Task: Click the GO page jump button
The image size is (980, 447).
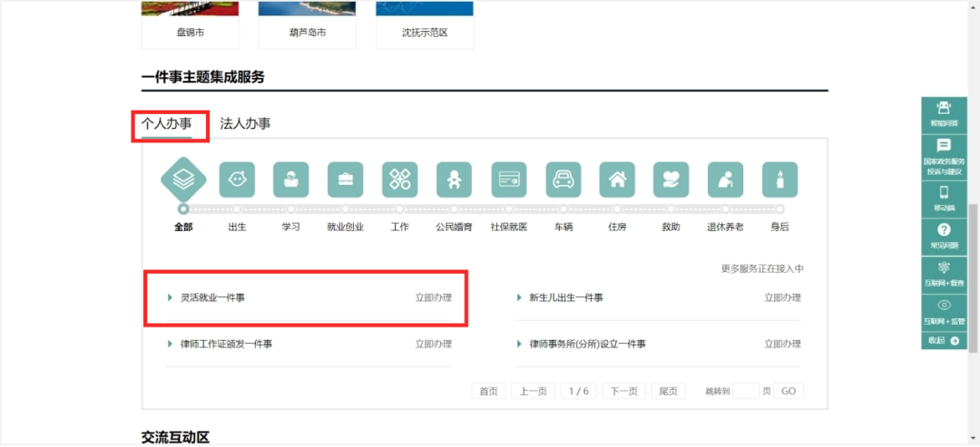Action: [x=789, y=391]
